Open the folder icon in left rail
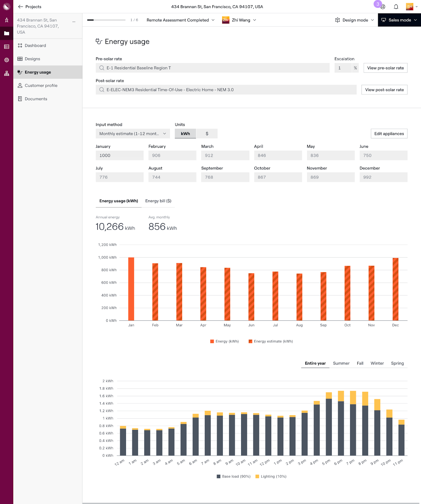Screen dimensions: 421x504 pyautogui.click(x=7, y=33)
